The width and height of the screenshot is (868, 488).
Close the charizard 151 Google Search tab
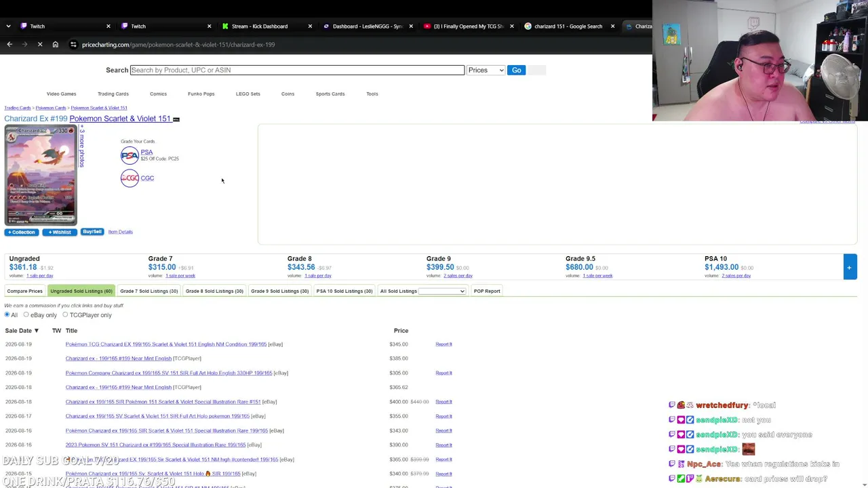(612, 26)
